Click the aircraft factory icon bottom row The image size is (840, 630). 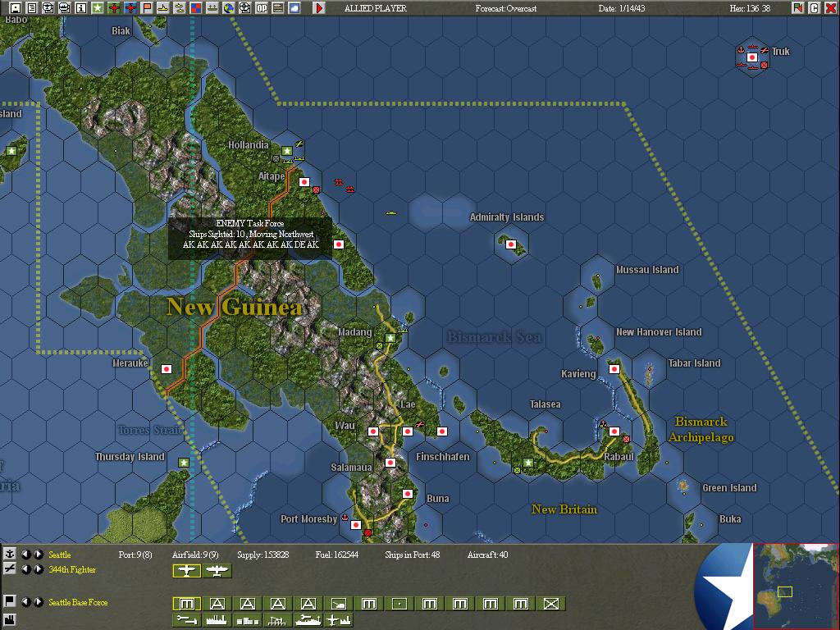click(338, 620)
